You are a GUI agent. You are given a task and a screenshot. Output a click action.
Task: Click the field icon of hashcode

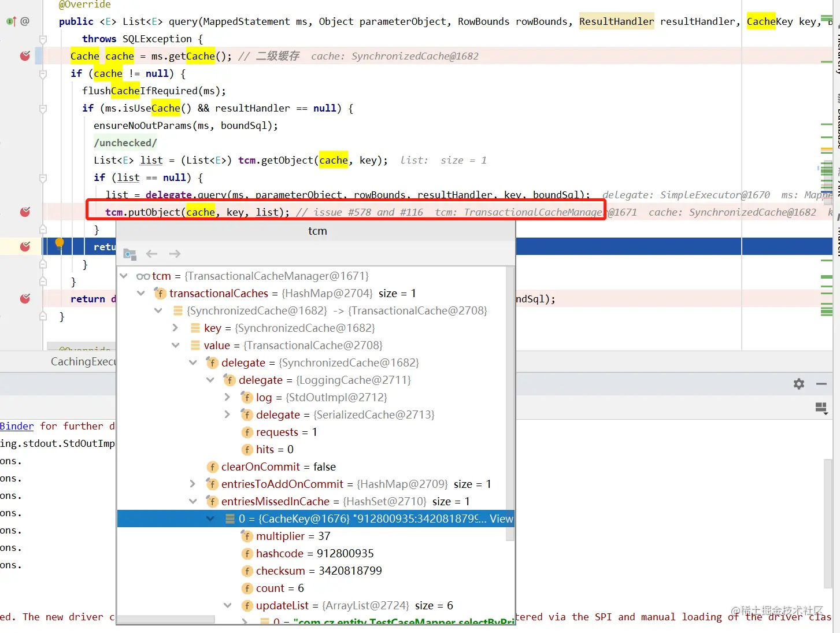point(247,554)
